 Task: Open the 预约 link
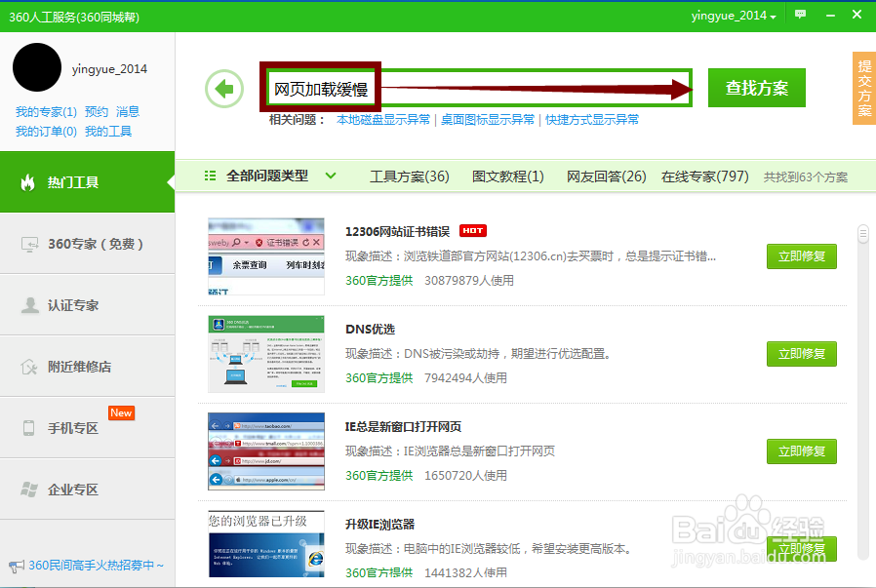(x=97, y=112)
